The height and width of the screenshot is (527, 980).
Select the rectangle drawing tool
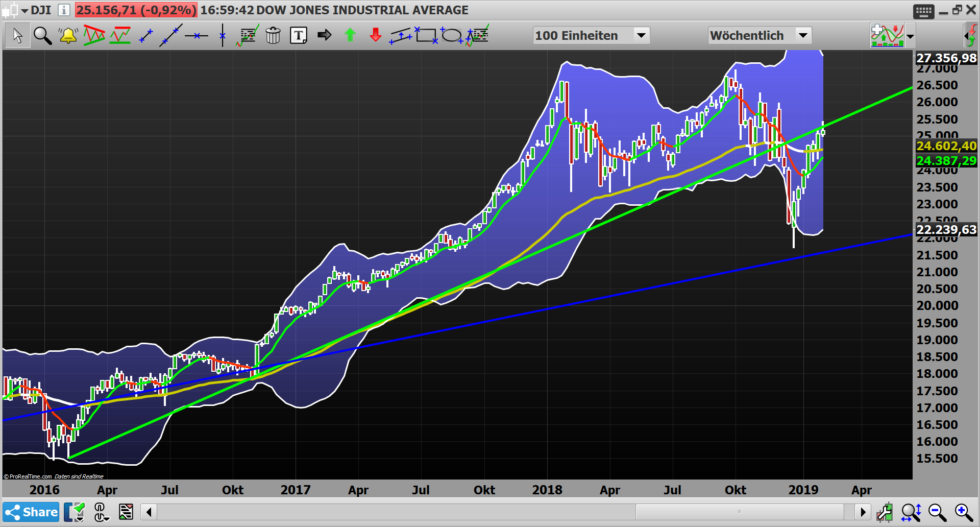point(426,35)
